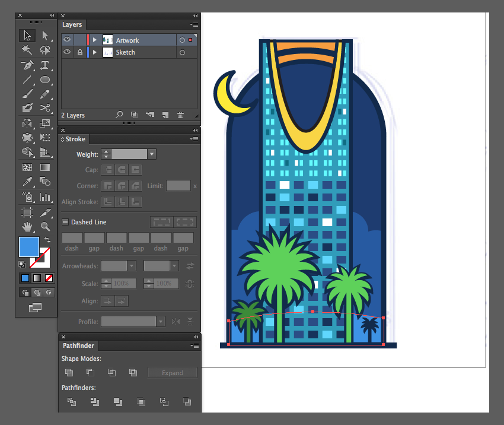
Task: Hide the Artwork layer
Action: pos(67,40)
